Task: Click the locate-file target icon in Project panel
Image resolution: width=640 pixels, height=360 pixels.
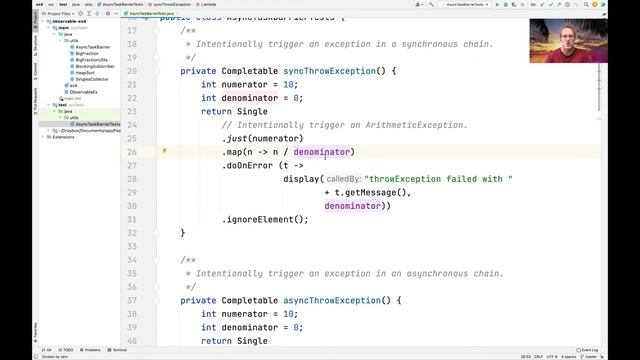Action: [80, 13]
